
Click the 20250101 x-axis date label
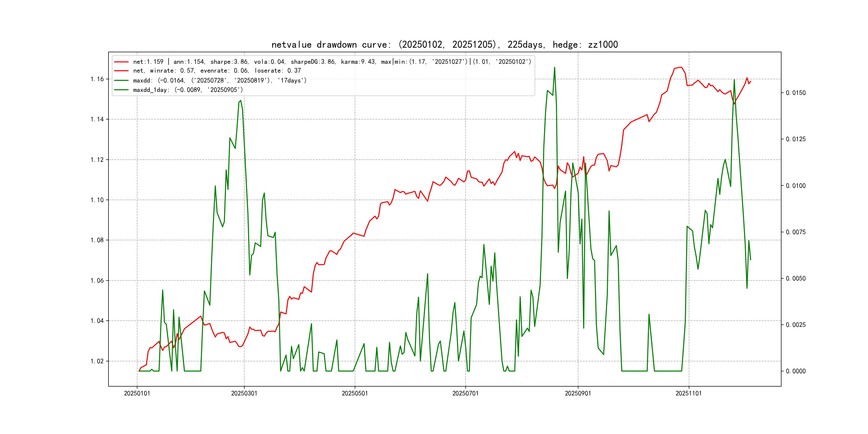pyautogui.click(x=137, y=393)
